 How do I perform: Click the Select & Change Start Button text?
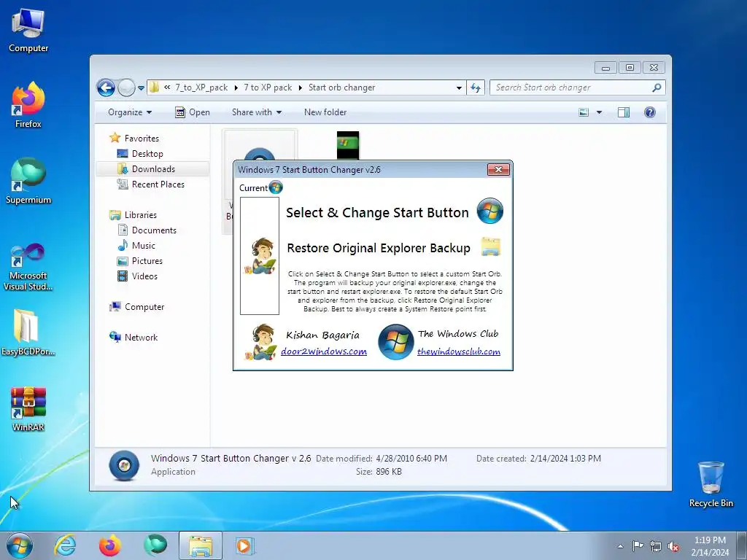377,212
